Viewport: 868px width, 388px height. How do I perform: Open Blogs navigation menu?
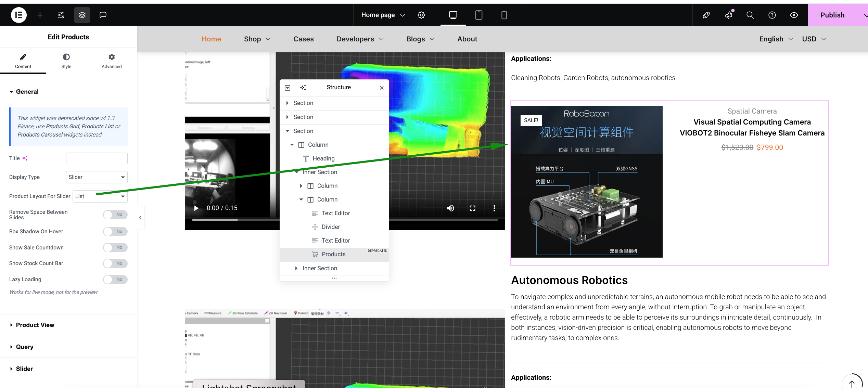coord(421,39)
